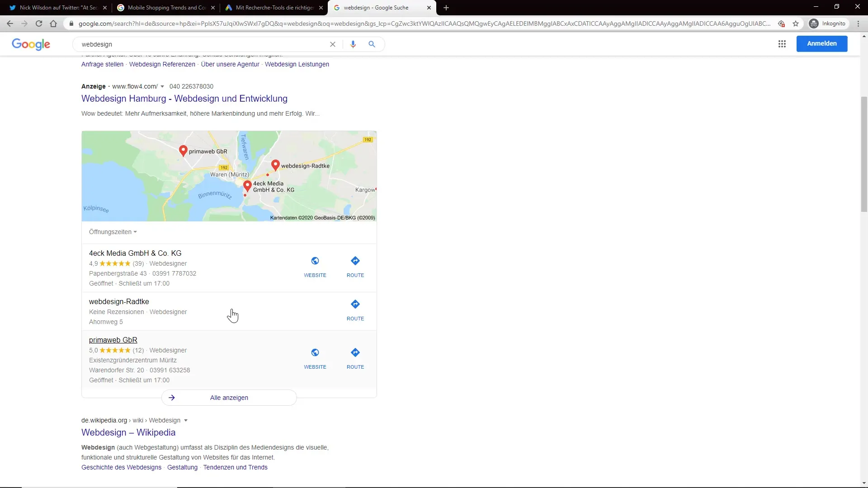Get route to 4eck Media GmbH
Screen dimensions: 868x488
click(355, 267)
